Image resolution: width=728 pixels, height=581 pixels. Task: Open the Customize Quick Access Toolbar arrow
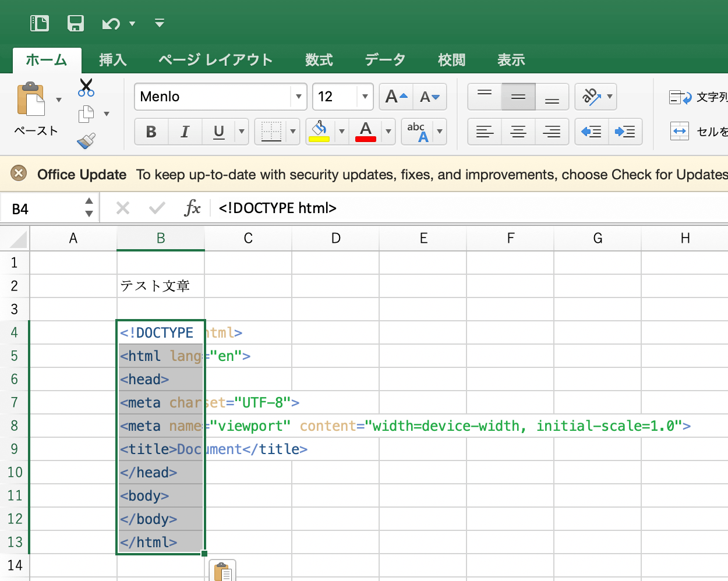tap(160, 23)
